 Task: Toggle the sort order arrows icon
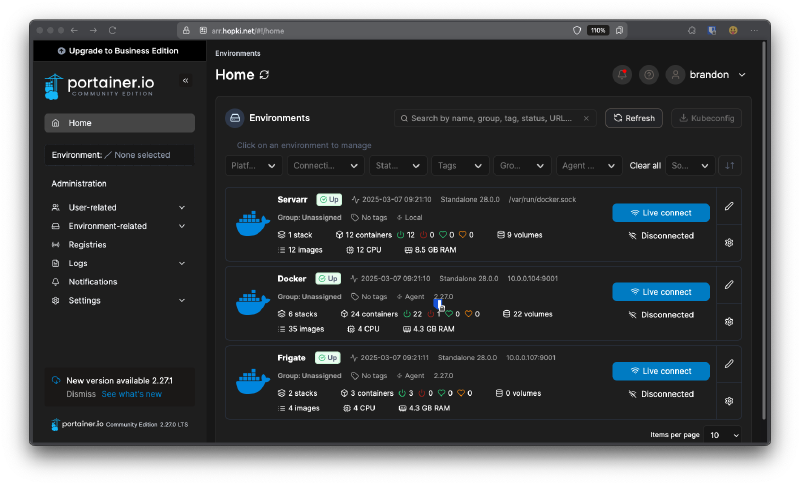[x=730, y=165]
